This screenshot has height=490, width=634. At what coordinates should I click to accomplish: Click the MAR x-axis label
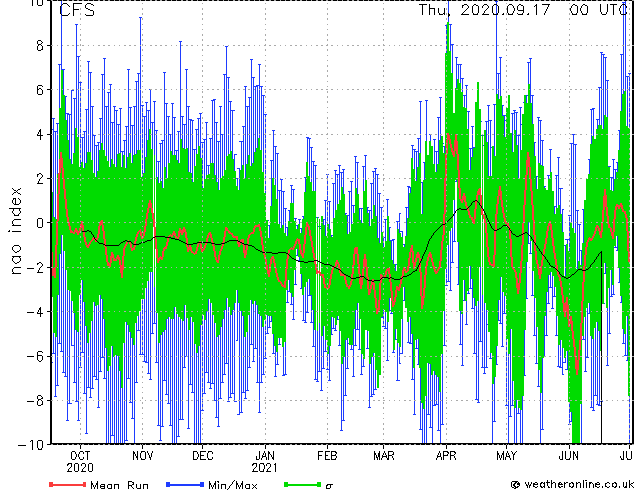point(384,456)
